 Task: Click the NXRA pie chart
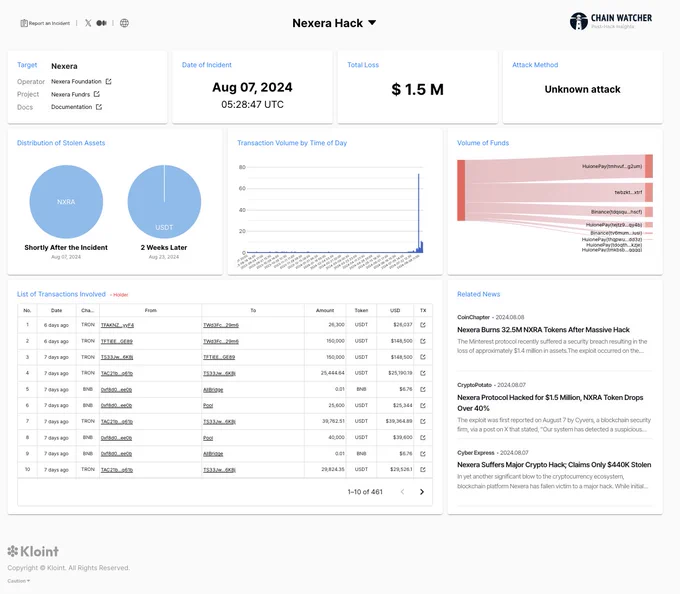pyautogui.click(x=66, y=202)
